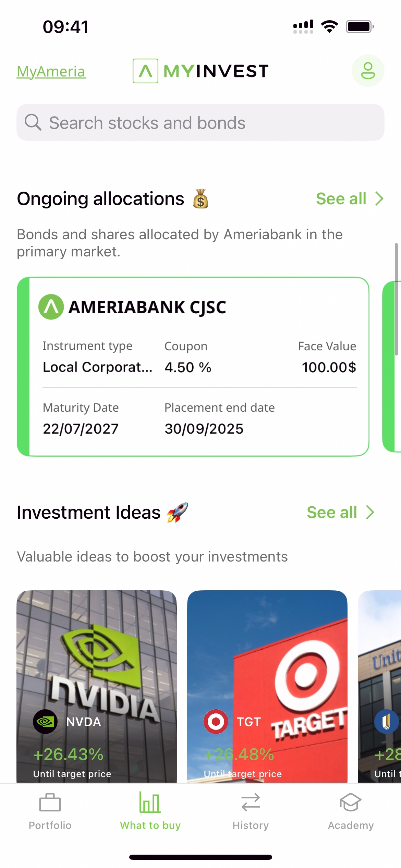Click See all for Investment Ideas
Screen dimensions: 401x868
pos(332,512)
